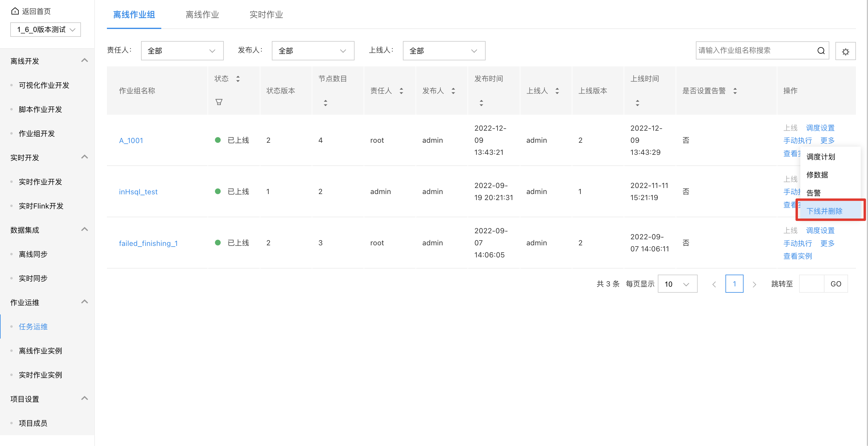Open 任务运维 in sidebar
This screenshot has height=446, width=868.
(33, 327)
